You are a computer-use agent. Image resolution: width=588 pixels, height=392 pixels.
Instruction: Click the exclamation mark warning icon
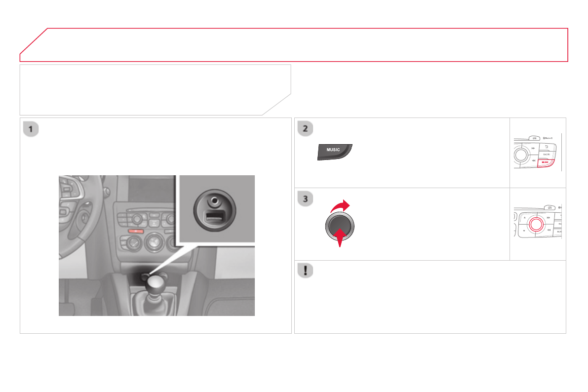tap(305, 270)
